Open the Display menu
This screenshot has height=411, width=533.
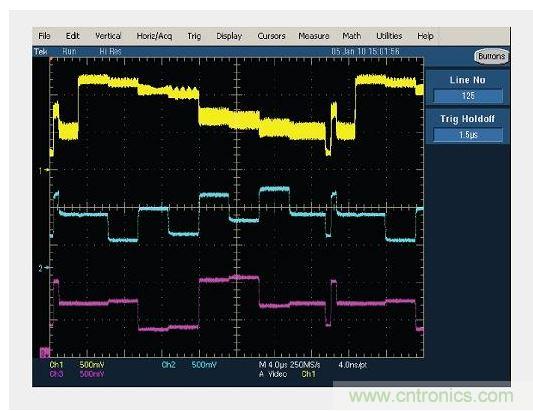(229, 36)
